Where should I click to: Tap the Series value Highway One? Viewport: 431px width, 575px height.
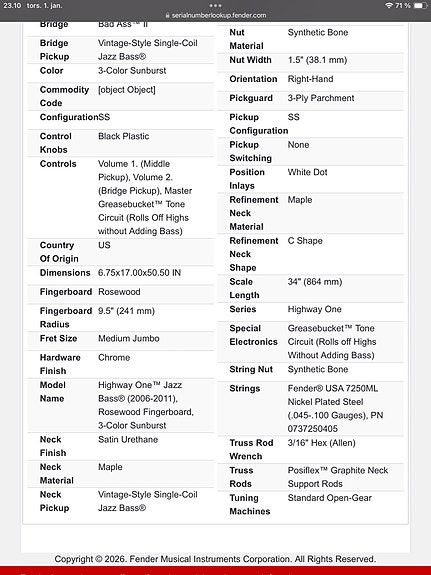point(314,309)
